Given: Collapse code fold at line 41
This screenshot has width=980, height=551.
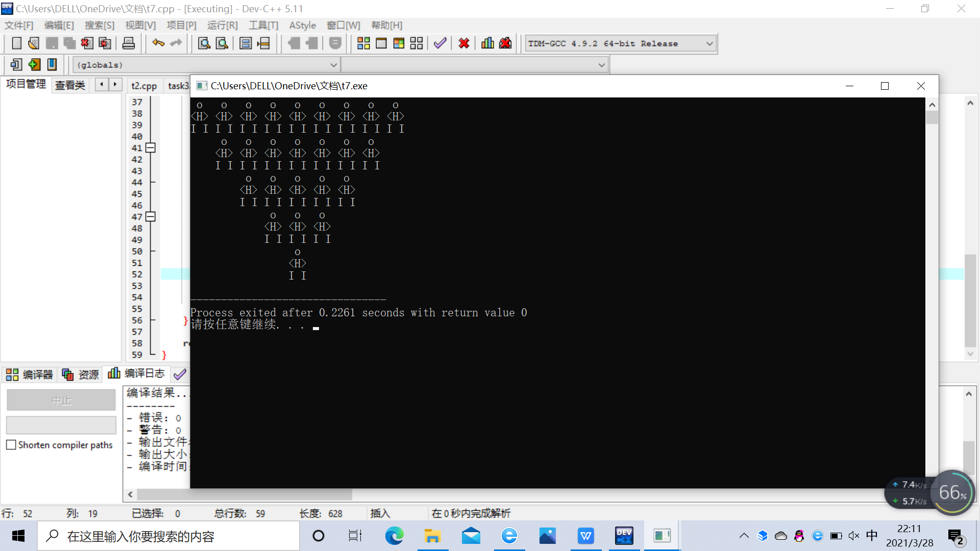Looking at the screenshot, I should [x=151, y=148].
